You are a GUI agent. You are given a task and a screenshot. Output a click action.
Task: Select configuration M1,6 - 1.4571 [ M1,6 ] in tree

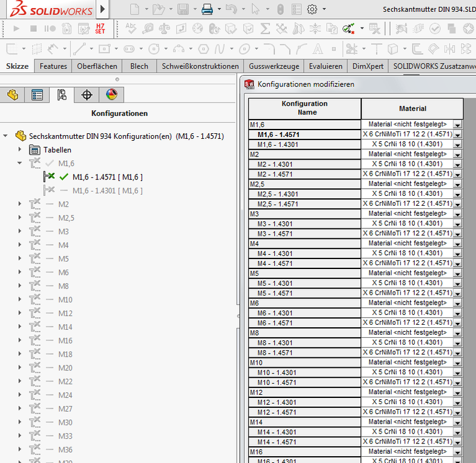pyautogui.click(x=108, y=177)
